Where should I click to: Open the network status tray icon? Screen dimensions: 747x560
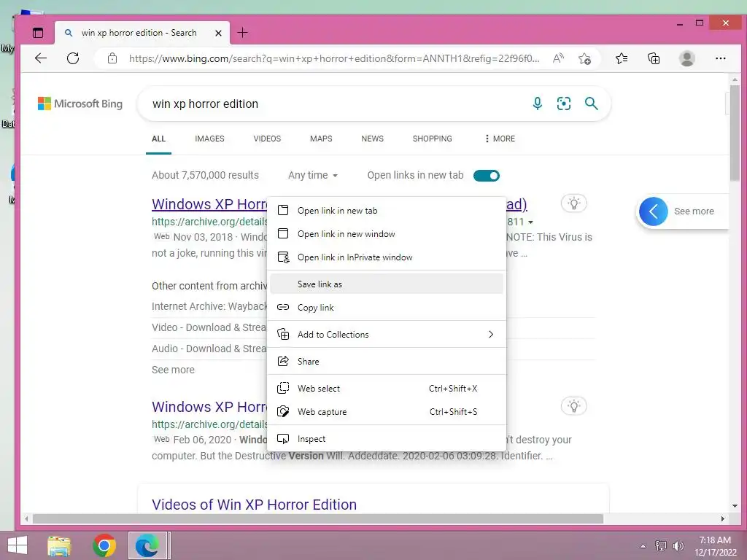point(660,545)
